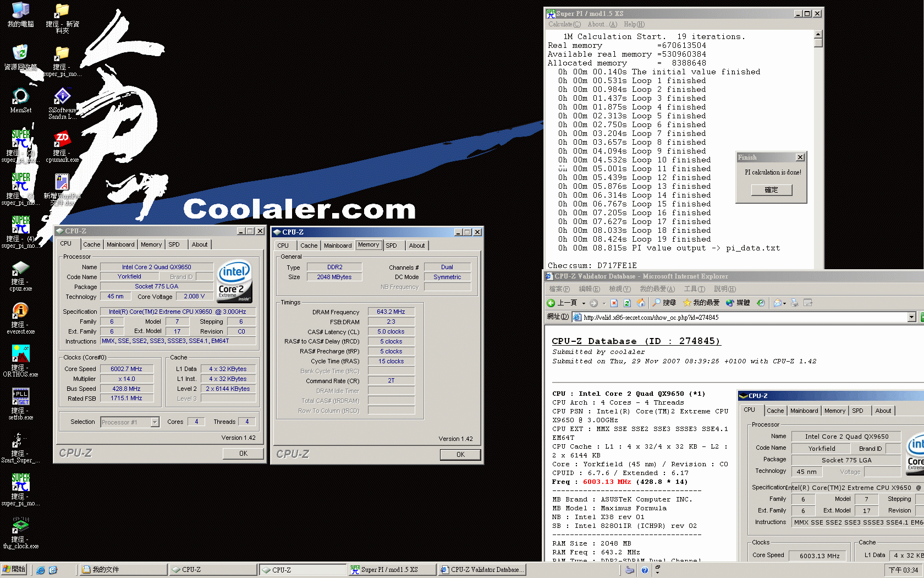
Task: Click the IE Print icon
Action: [794, 303]
